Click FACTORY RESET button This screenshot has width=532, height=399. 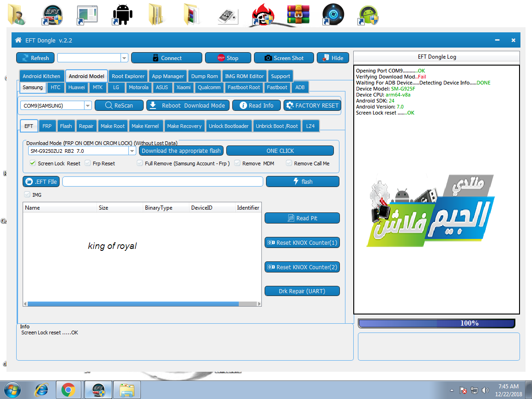(312, 105)
